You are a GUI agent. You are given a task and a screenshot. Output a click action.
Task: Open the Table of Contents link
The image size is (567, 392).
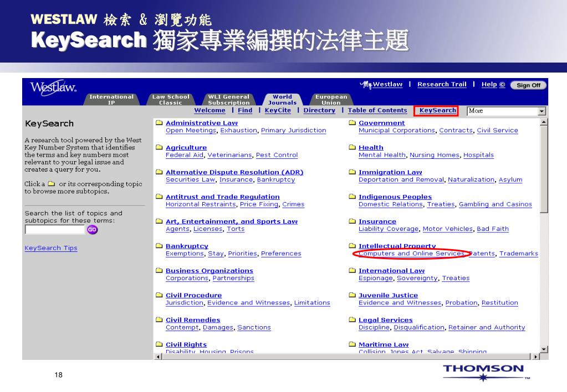(x=377, y=111)
